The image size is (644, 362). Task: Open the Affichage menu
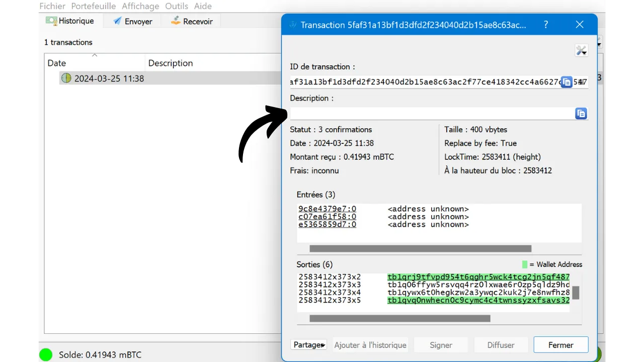click(140, 6)
